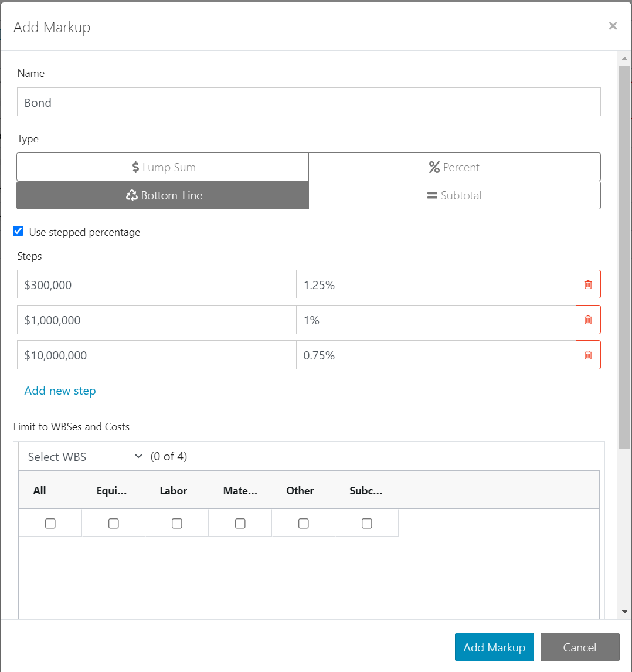The height and width of the screenshot is (672, 632).
Task: Click the Add new step link
Action: (60, 390)
